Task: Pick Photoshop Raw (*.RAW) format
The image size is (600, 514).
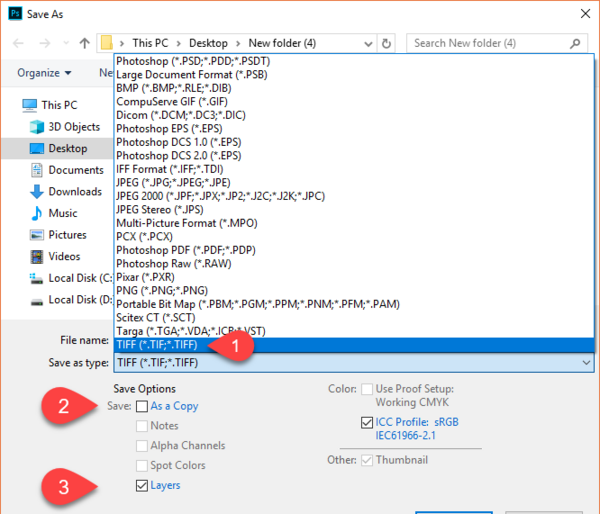Action: [354, 263]
